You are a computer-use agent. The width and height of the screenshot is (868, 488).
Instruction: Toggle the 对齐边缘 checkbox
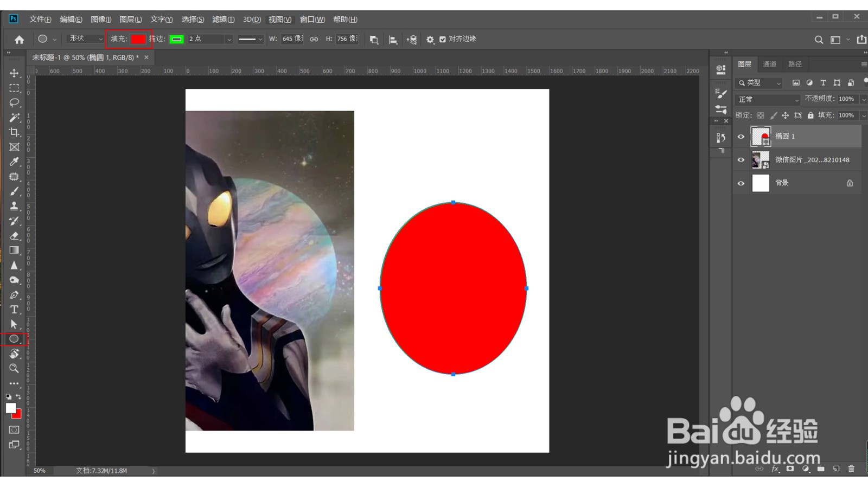pyautogui.click(x=443, y=40)
